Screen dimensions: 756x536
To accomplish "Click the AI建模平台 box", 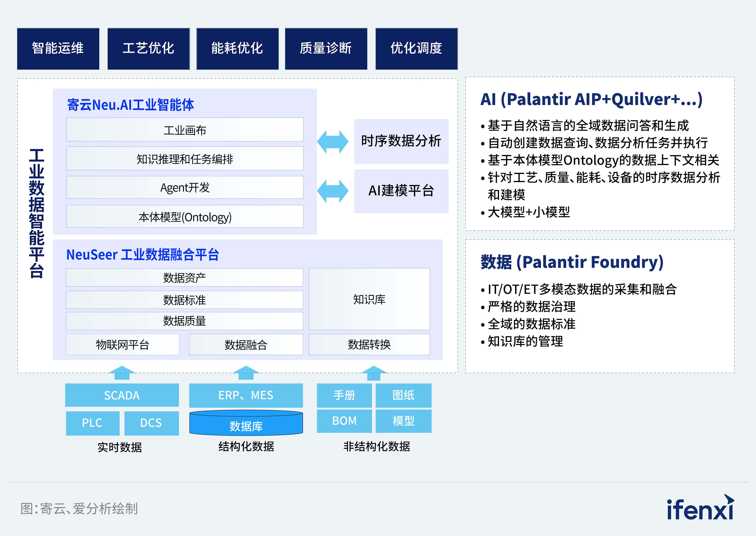I will (401, 191).
